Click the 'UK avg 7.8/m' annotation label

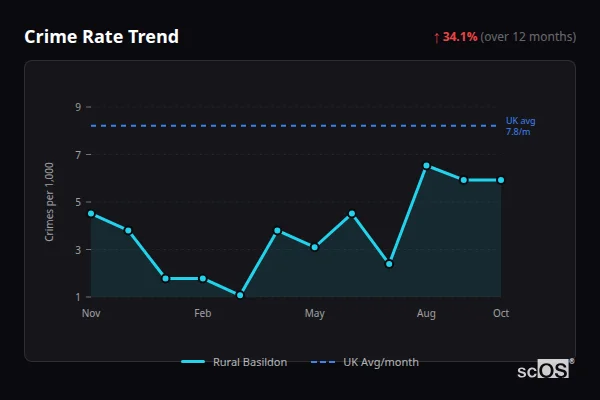(x=520, y=126)
